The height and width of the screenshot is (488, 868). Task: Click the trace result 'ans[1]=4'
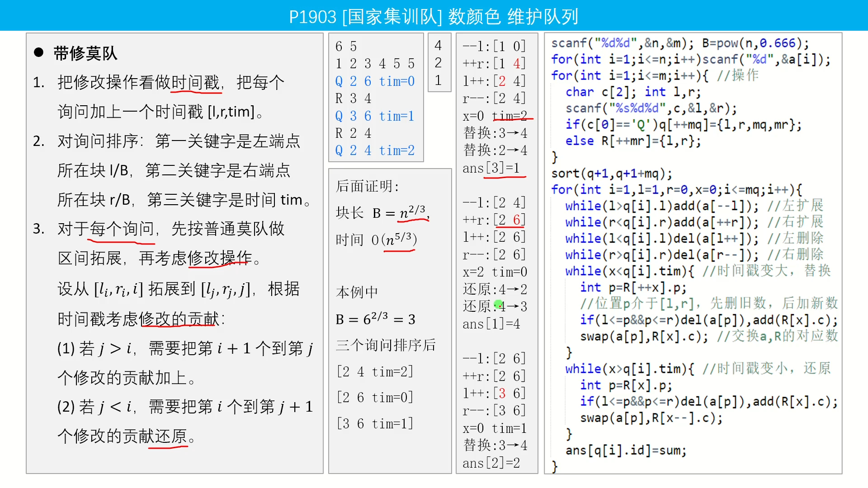[x=491, y=324]
